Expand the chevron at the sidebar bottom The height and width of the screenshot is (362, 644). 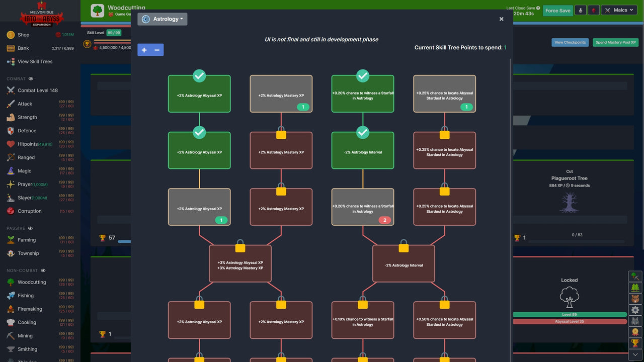(635, 355)
